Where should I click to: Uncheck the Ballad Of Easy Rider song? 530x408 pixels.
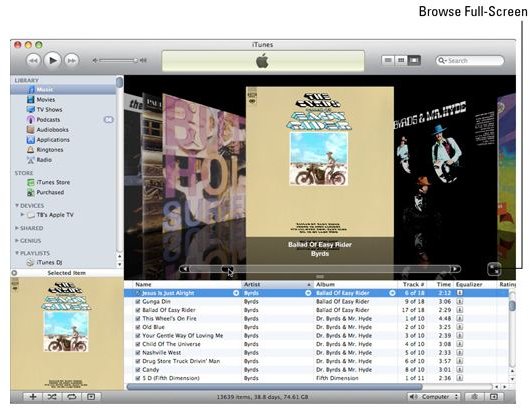[x=138, y=310]
